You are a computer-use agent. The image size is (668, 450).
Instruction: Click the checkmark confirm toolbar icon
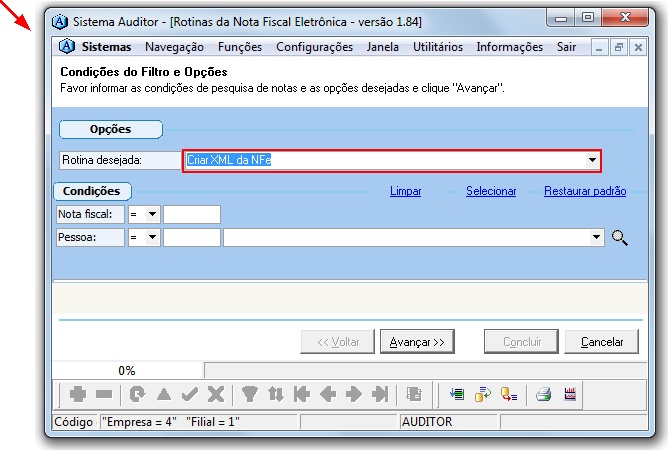click(x=190, y=394)
